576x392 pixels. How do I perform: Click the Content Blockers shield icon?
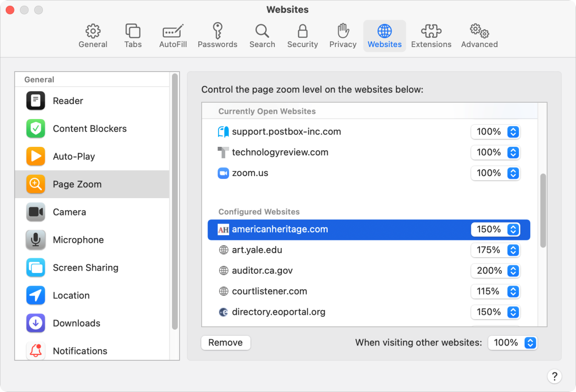pos(36,129)
